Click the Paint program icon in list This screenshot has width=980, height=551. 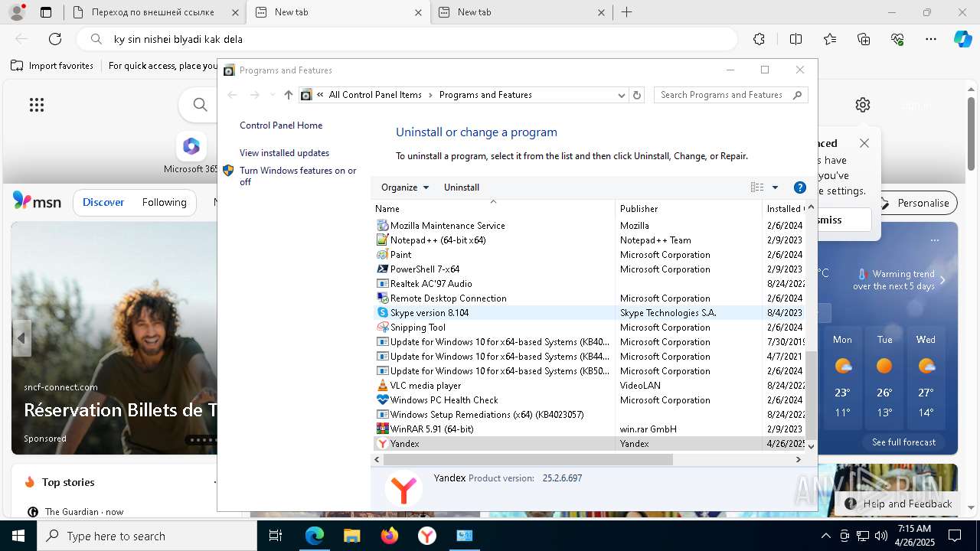coord(383,255)
